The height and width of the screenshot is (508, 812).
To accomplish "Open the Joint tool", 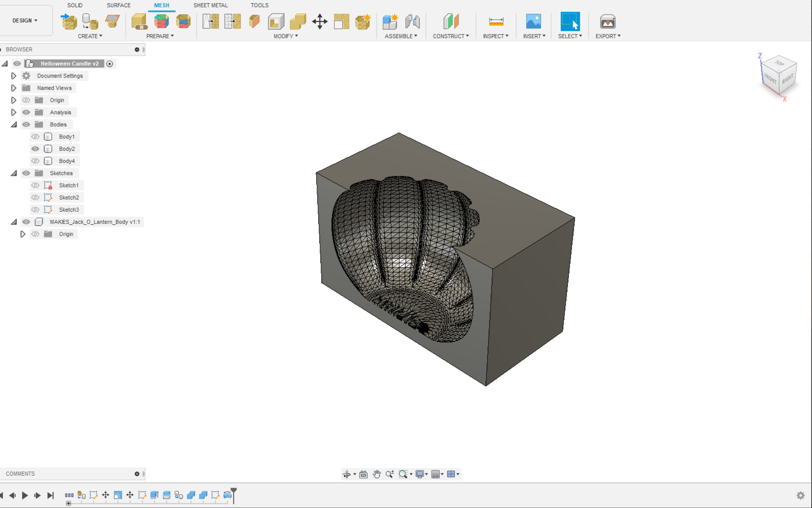I will tap(412, 22).
